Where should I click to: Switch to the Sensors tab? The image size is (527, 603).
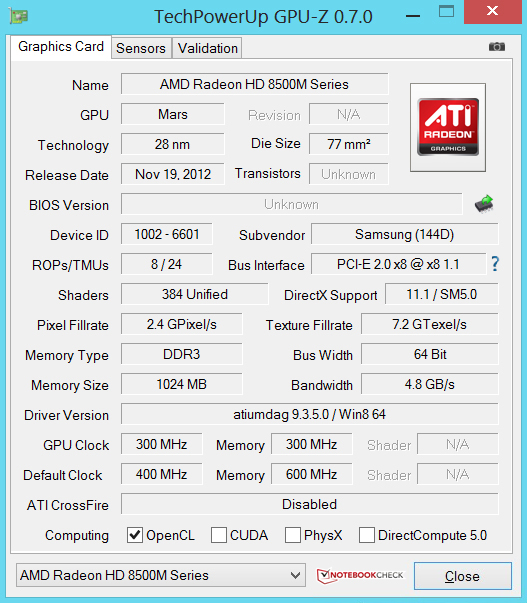(x=141, y=48)
